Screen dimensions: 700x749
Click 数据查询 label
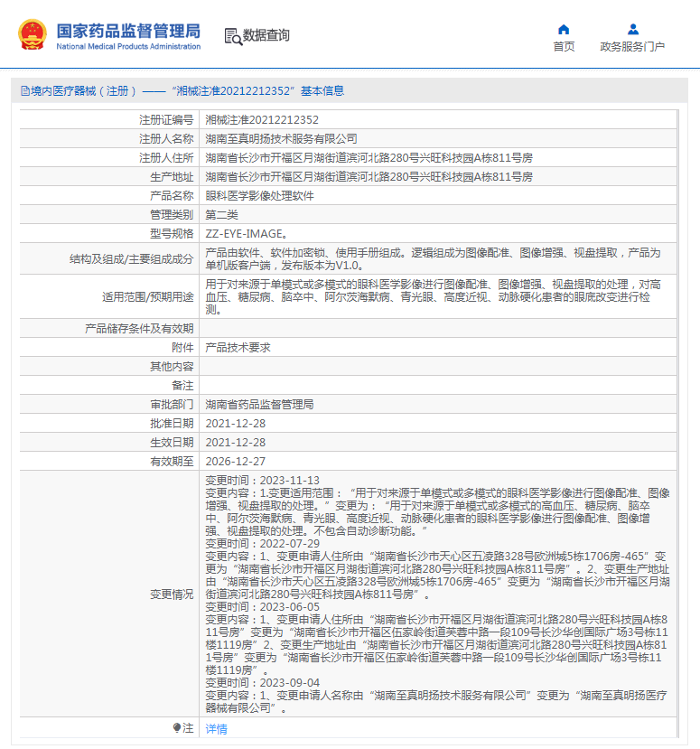(266, 35)
